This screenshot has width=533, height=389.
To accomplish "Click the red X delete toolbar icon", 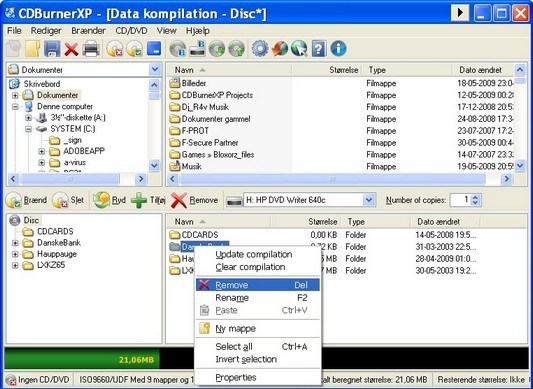I will (x=71, y=49).
